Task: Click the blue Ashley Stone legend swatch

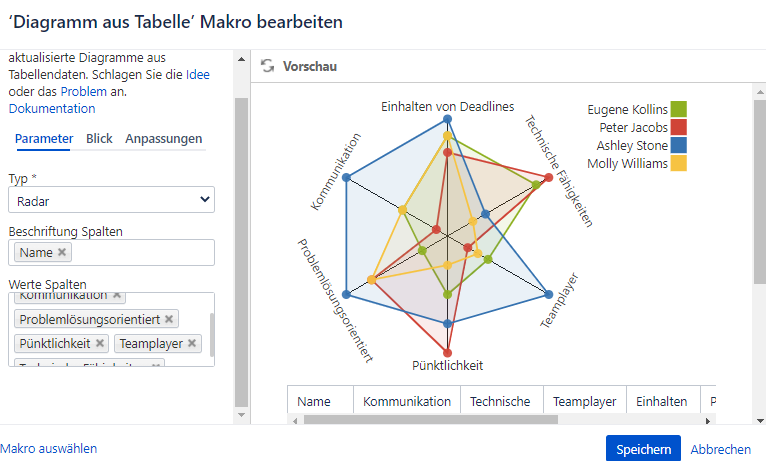Action: point(679,145)
